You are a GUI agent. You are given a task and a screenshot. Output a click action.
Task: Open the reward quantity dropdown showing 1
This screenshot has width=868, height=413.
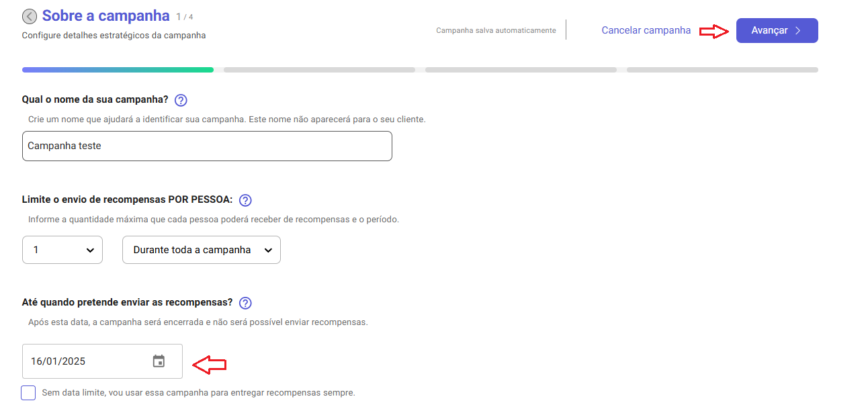pyautogui.click(x=62, y=250)
